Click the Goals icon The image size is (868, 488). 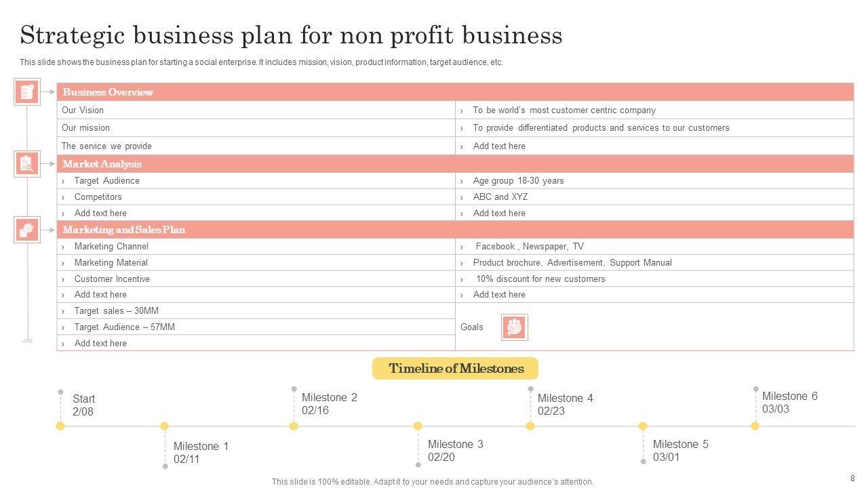514,327
